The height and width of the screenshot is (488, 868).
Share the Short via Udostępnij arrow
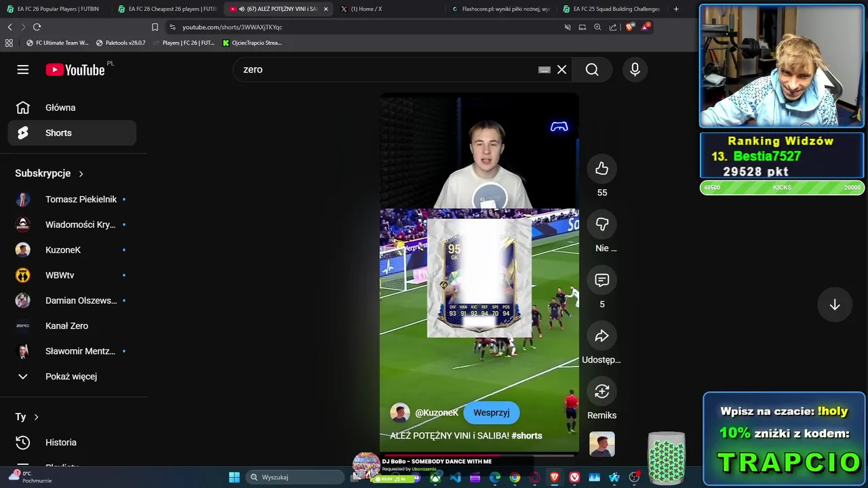point(601,336)
